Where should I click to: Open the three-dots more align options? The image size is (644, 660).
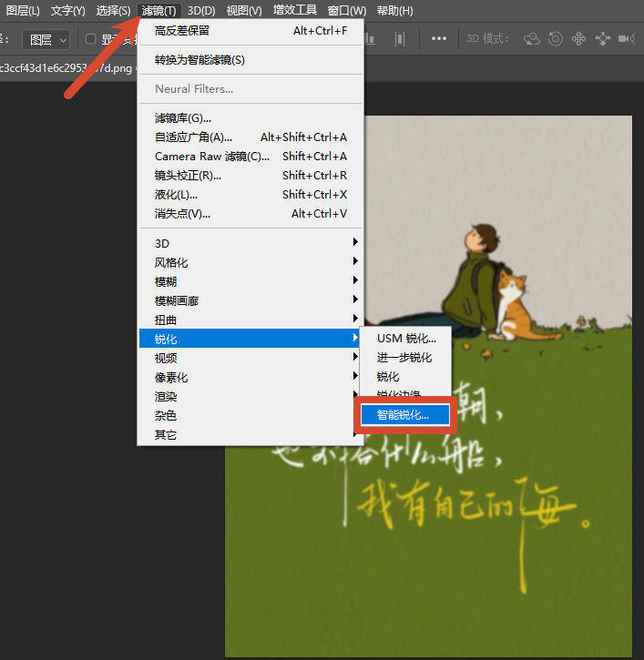tap(439, 39)
